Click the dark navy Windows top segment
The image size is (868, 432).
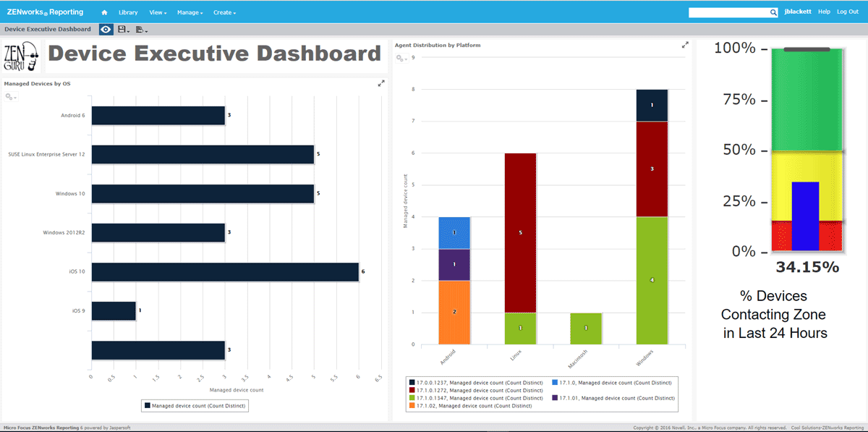click(x=652, y=106)
